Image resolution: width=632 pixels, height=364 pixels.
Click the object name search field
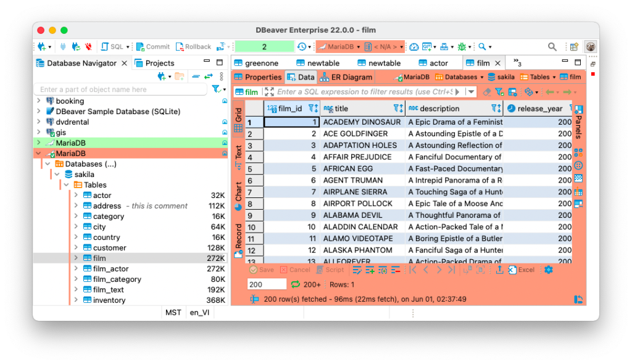tap(121, 89)
